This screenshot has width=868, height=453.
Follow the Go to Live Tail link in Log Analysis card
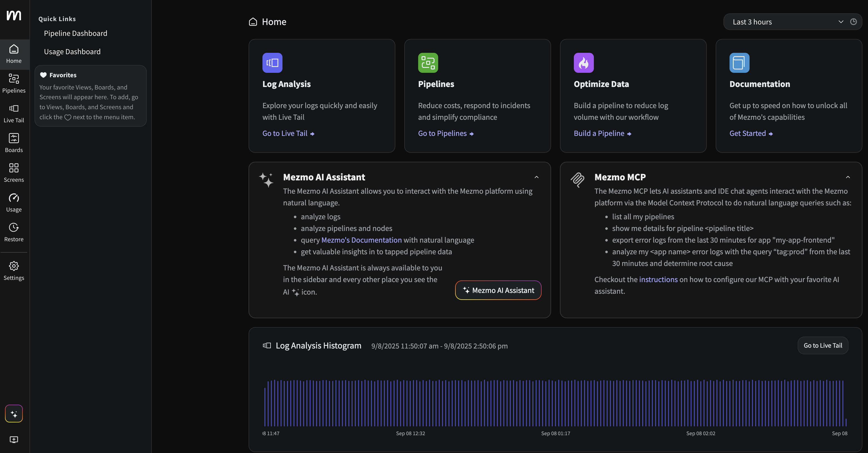click(288, 133)
